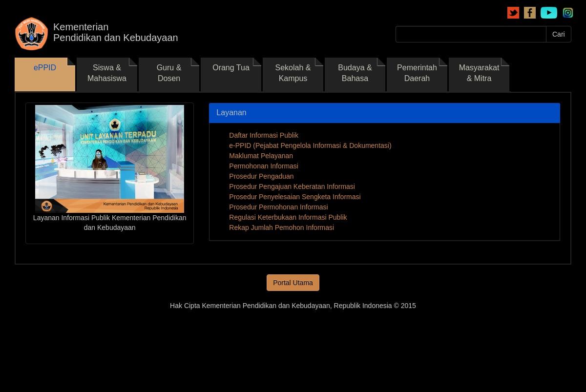Open the Facebook social icon
Viewport: 586px width, 392px height.
(x=530, y=13)
